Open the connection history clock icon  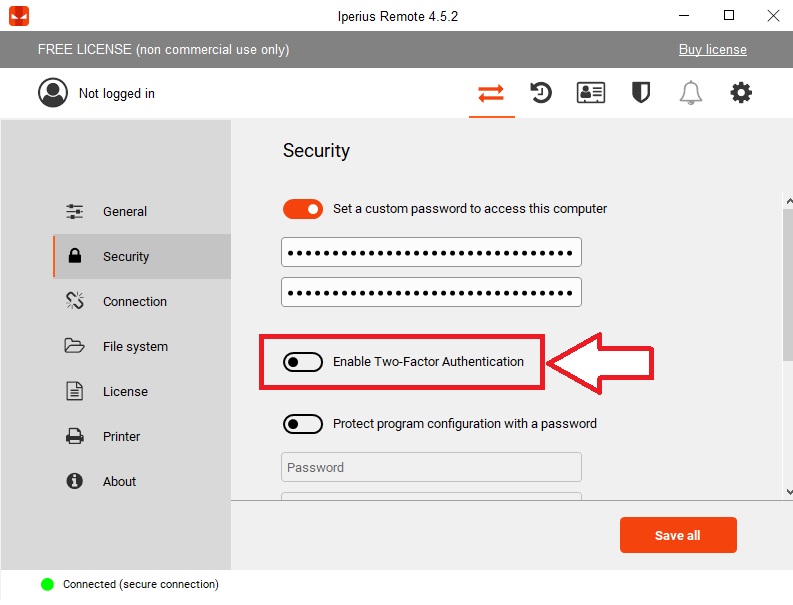(x=541, y=93)
